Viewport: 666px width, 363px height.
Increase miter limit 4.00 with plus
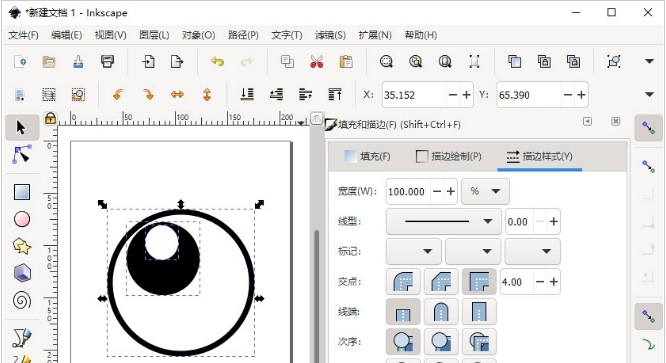coord(553,281)
